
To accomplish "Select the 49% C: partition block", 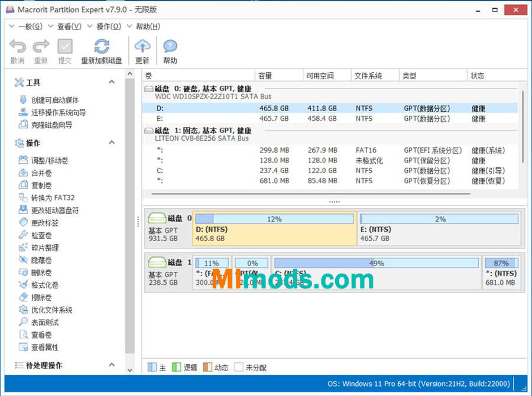I will [377, 273].
